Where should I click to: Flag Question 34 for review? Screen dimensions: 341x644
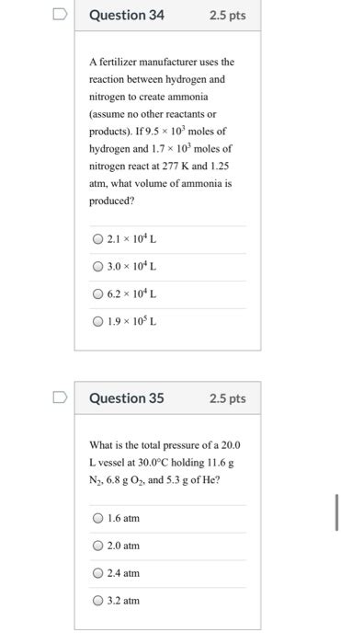[x=60, y=15]
